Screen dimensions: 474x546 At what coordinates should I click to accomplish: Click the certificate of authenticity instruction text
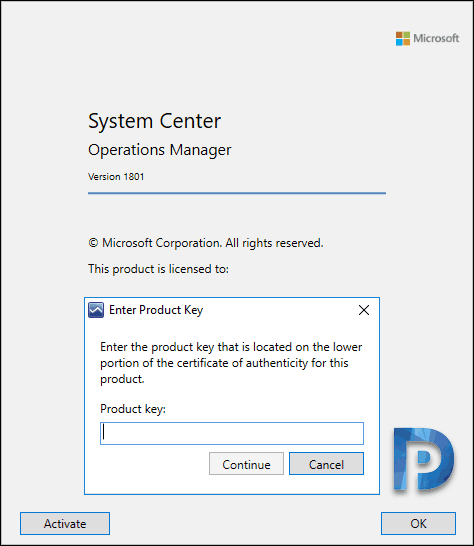pos(231,363)
